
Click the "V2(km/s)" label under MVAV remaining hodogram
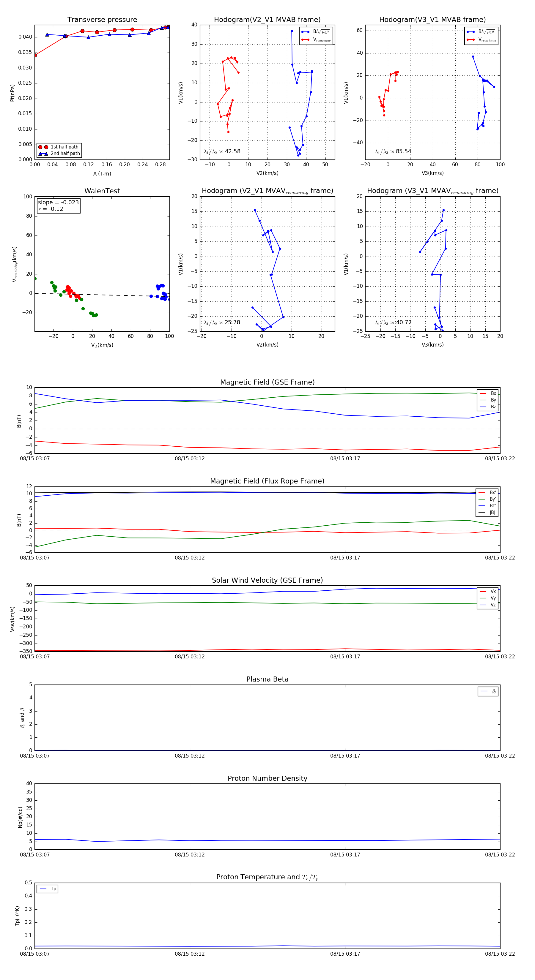(x=267, y=345)
